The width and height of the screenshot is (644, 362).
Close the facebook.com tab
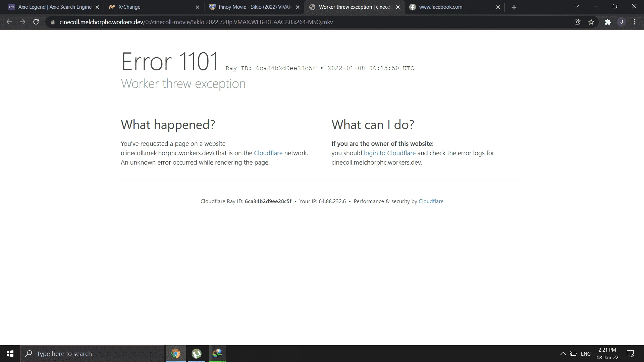tap(498, 7)
